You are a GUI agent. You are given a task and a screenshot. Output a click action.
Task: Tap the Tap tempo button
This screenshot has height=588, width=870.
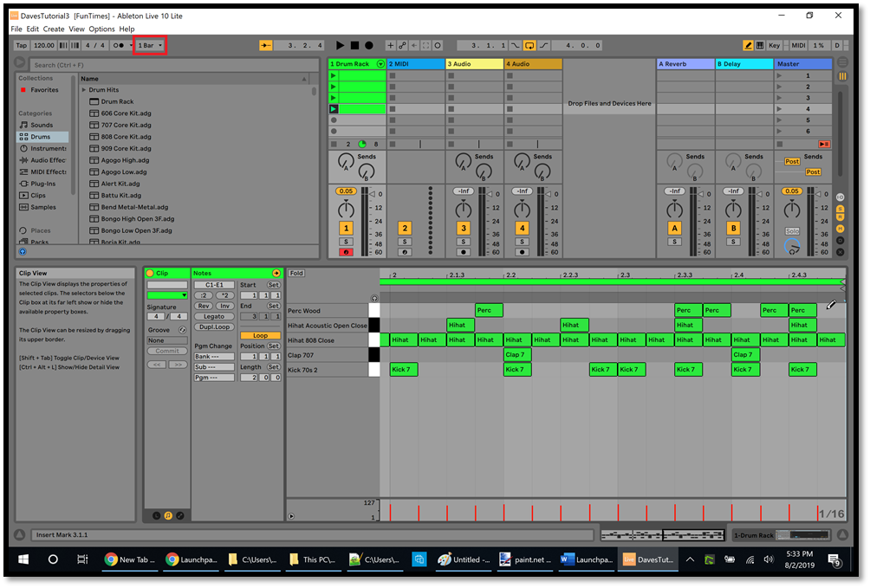point(21,46)
